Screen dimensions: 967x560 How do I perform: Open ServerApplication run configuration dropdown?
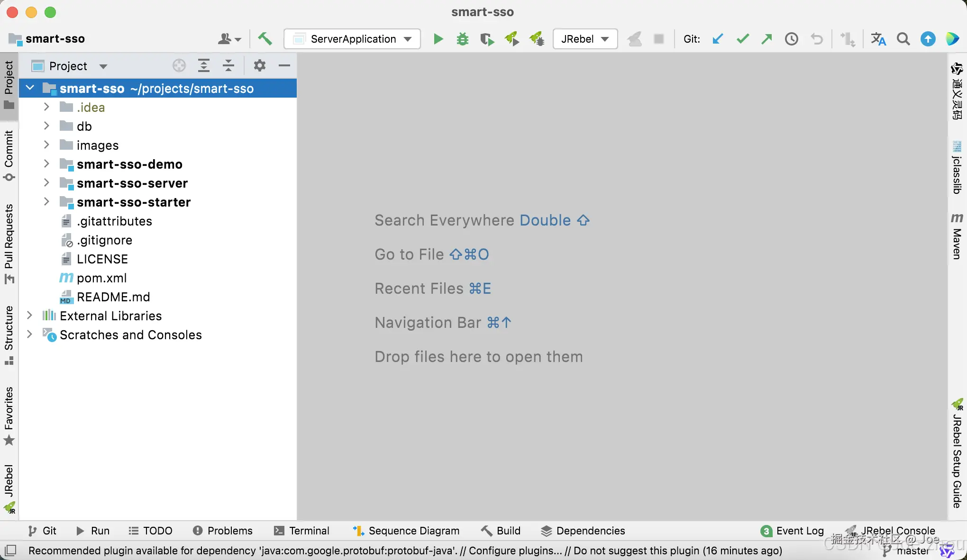352,39
